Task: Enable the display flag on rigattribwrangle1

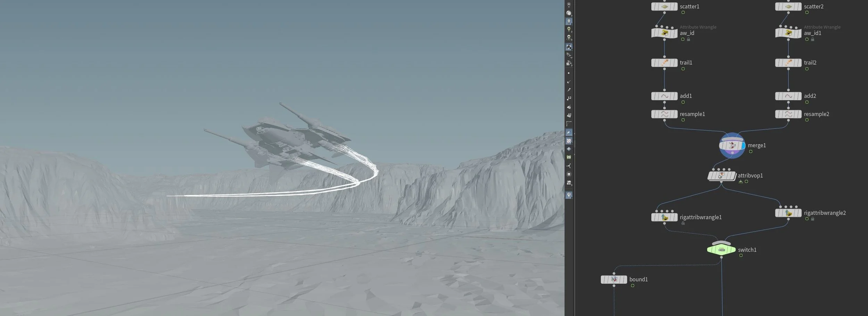Action: click(675, 217)
